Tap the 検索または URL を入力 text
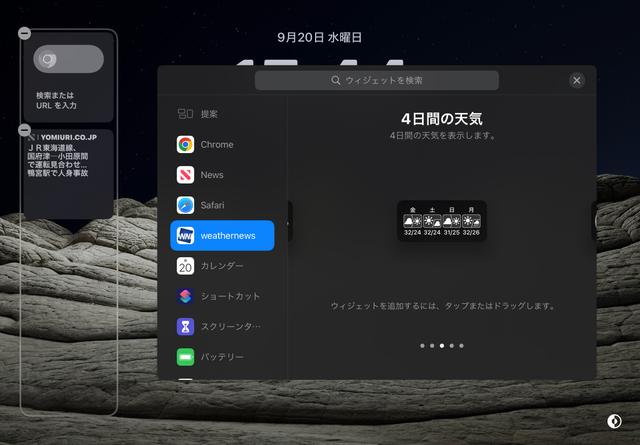The width and height of the screenshot is (640, 445). 56,100
